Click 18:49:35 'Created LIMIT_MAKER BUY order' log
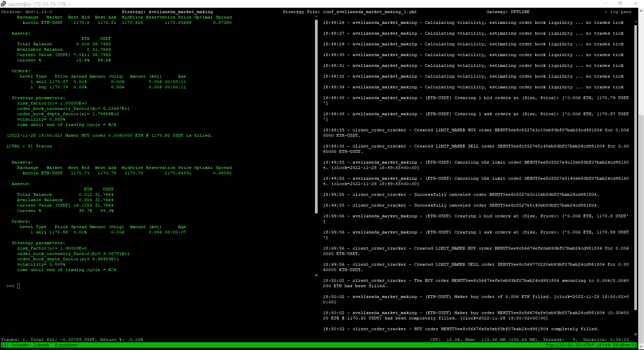The width and height of the screenshot is (644, 350). point(476,133)
